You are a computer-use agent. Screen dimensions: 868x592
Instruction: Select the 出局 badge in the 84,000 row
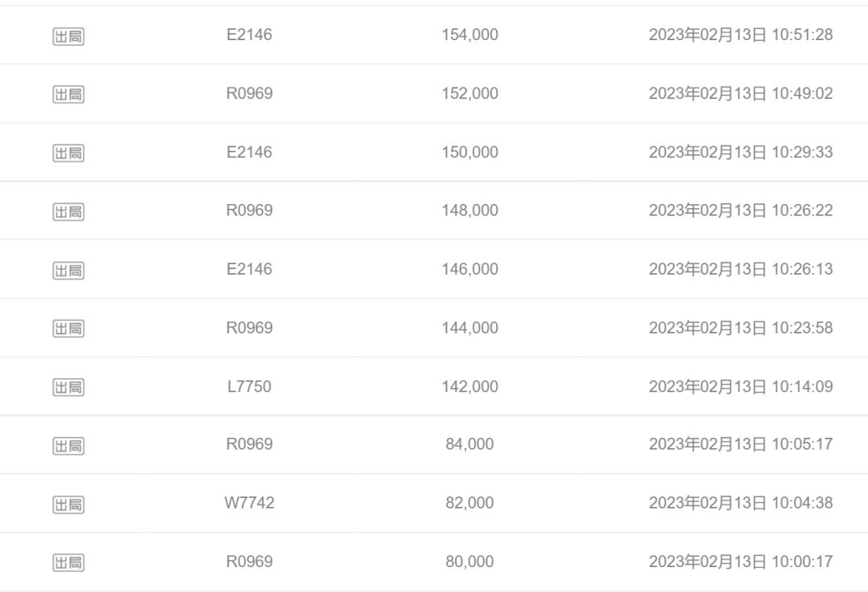tap(68, 446)
